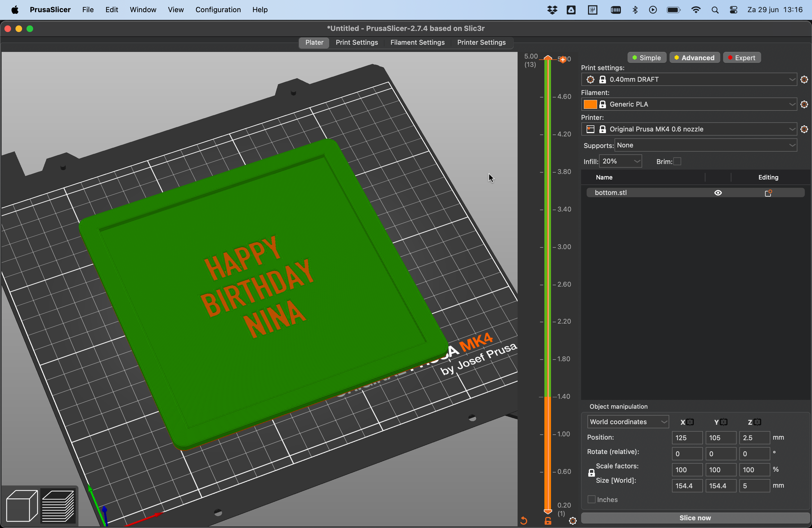
Task: Switch to the Filament Settings tab
Action: click(417, 42)
